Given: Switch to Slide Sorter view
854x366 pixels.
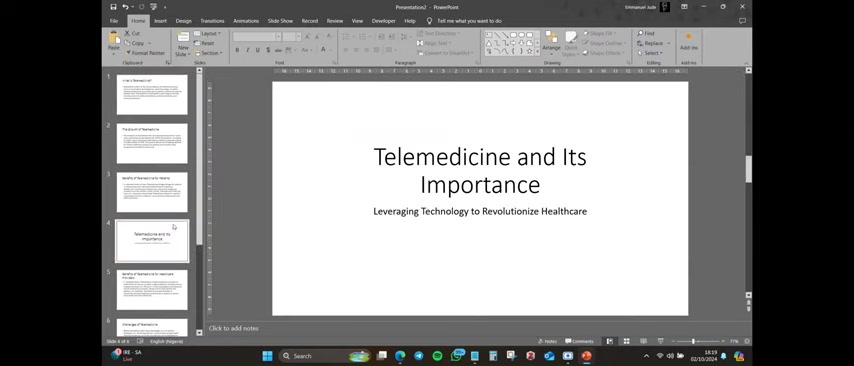Looking at the screenshot, I should click(x=626, y=341).
